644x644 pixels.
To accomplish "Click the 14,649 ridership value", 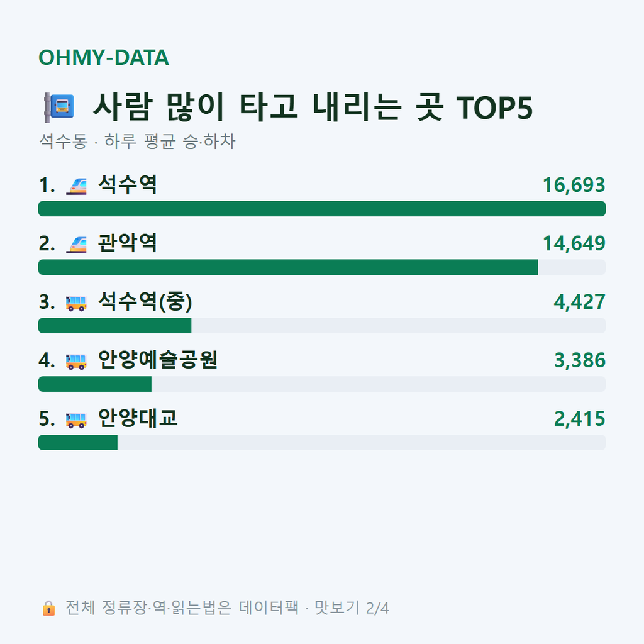I will pyautogui.click(x=574, y=243).
